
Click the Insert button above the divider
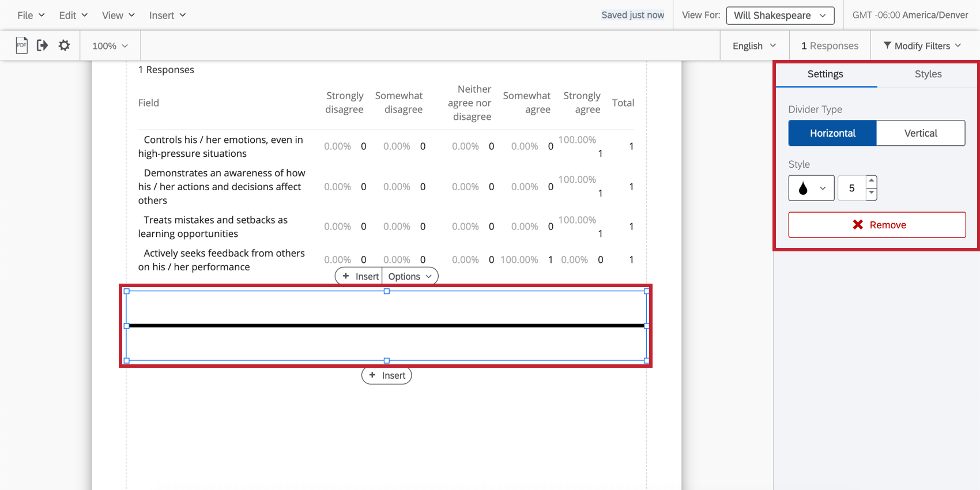(x=360, y=276)
